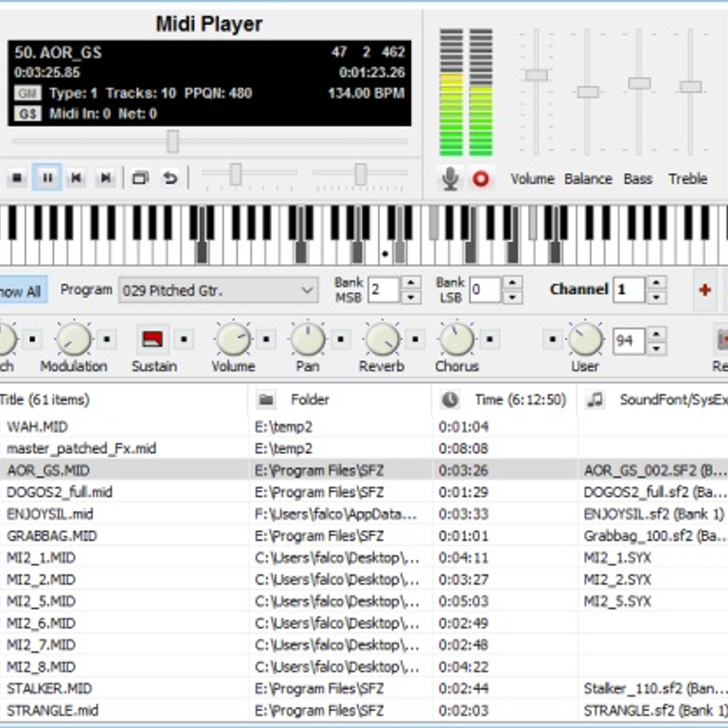The width and height of the screenshot is (728, 728).
Task: Click the red plus icon beside Channel
Action: 704,290
